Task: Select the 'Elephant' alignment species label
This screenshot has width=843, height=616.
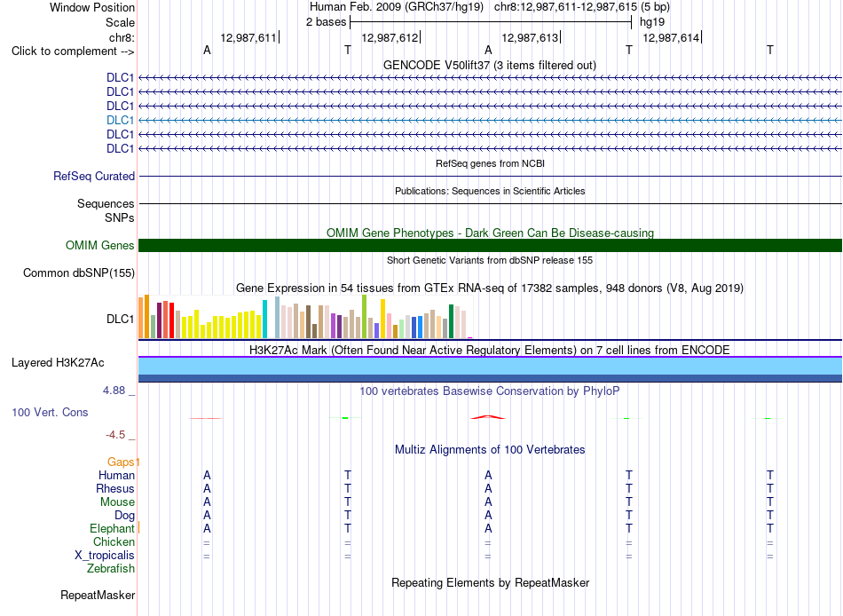Action: pos(112,529)
